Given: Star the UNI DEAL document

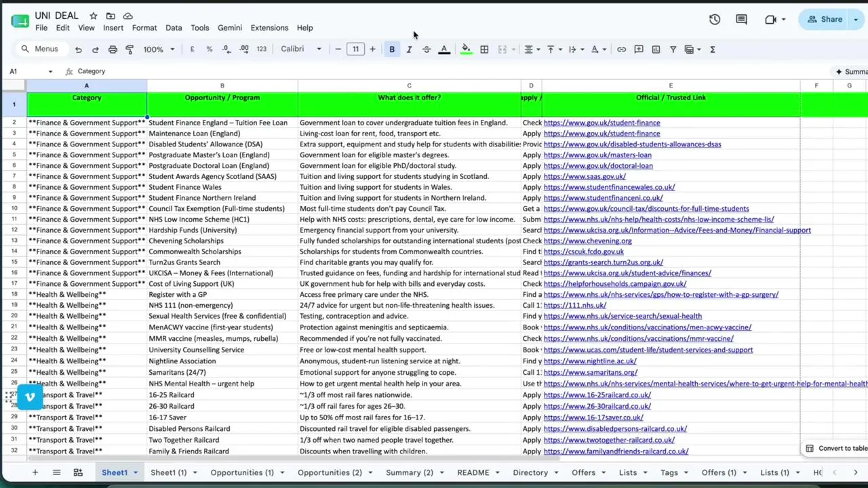Looking at the screenshot, I should pos(94,16).
